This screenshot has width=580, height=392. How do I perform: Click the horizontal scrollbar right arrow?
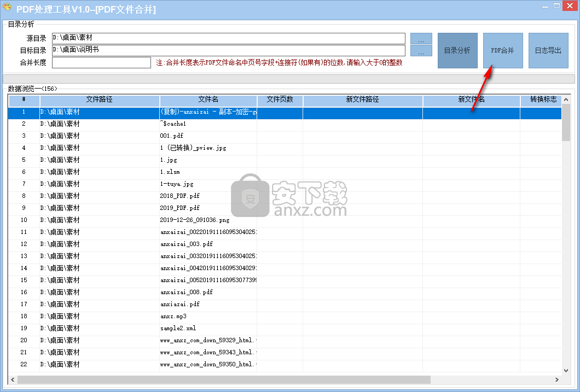point(557,379)
